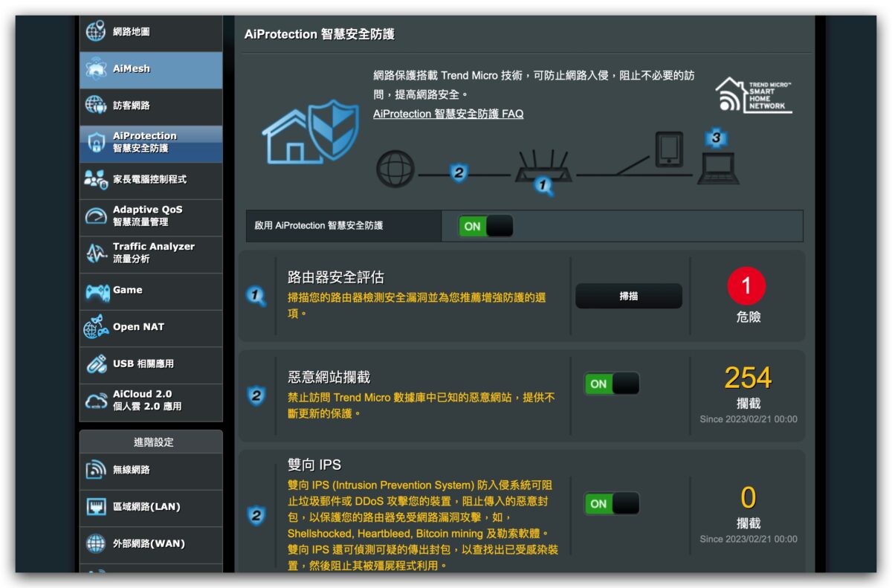
Task: Click the Adaptive QoS gauge icon
Action: coord(96,216)
